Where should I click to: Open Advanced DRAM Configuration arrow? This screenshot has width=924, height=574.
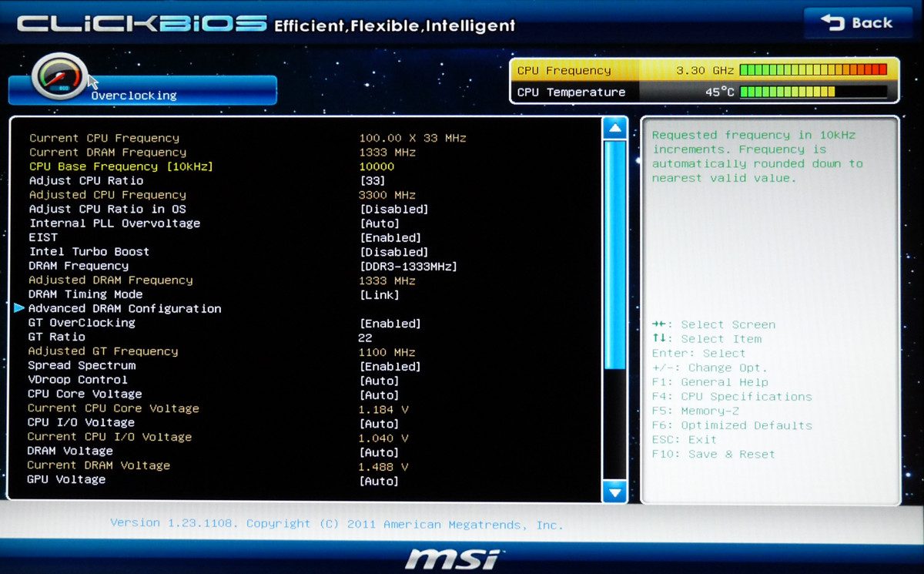(x=19, y=308)
